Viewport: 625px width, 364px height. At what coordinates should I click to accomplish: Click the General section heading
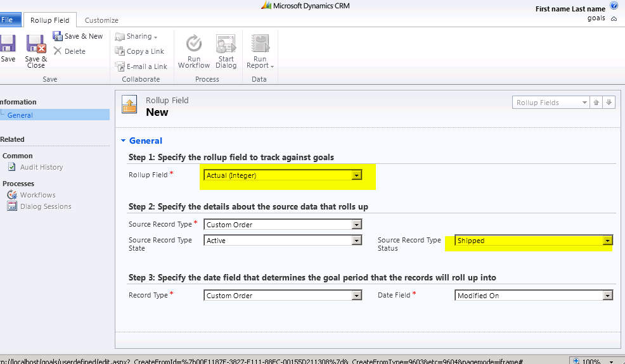(x=146, y=141)
